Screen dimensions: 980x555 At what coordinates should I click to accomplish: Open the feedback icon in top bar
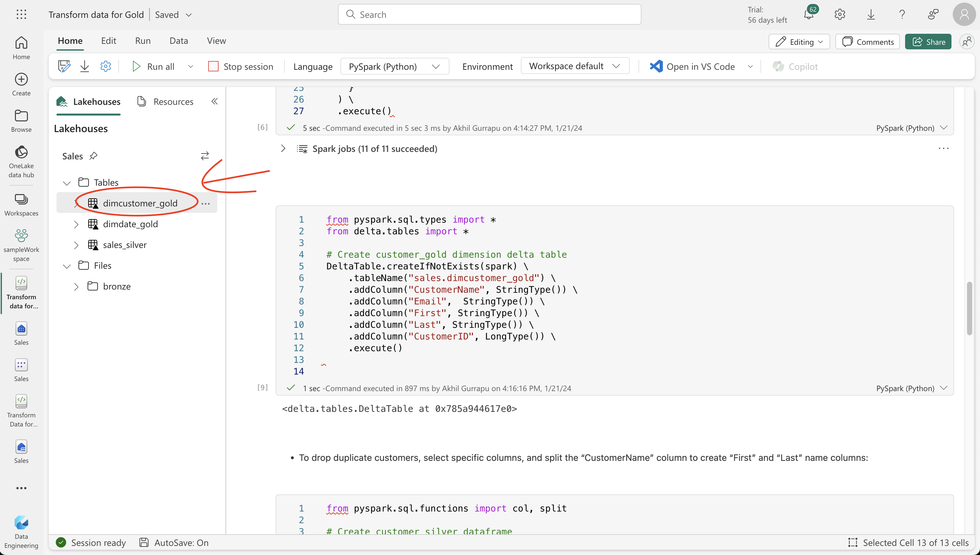click(x=933, y=15)
